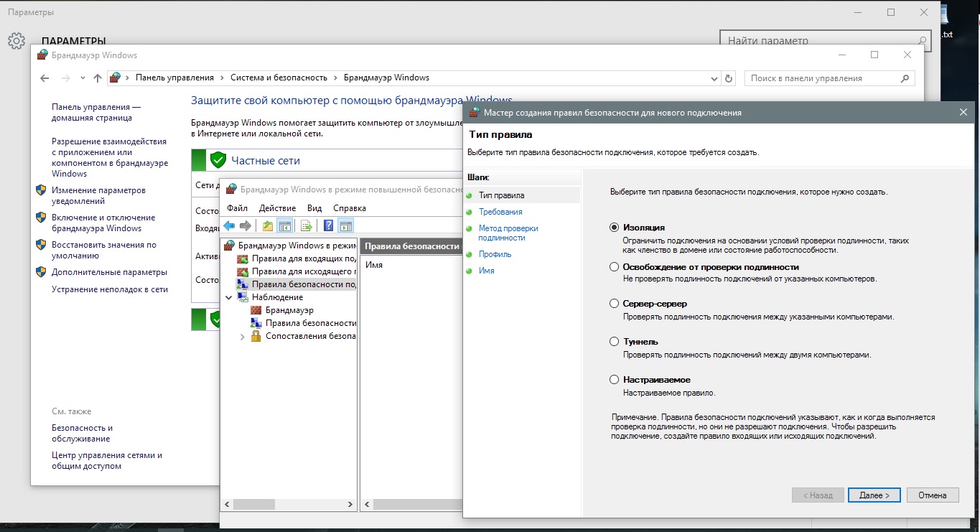Click the refresh icon beside the address bar
The width and height of the screenshot is (980, 532).
point(729,78)
